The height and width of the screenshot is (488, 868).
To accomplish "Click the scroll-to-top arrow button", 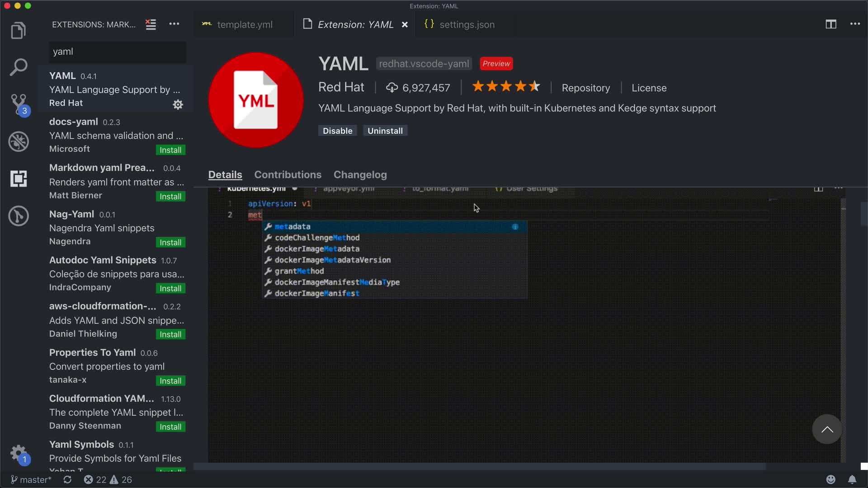I will click(826, 429).
